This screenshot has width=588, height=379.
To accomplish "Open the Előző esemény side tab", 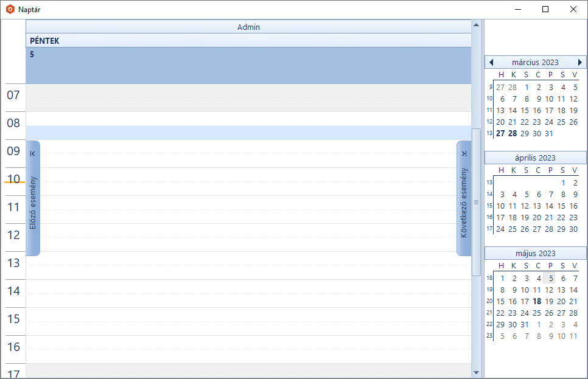I will tap(33, 198).
